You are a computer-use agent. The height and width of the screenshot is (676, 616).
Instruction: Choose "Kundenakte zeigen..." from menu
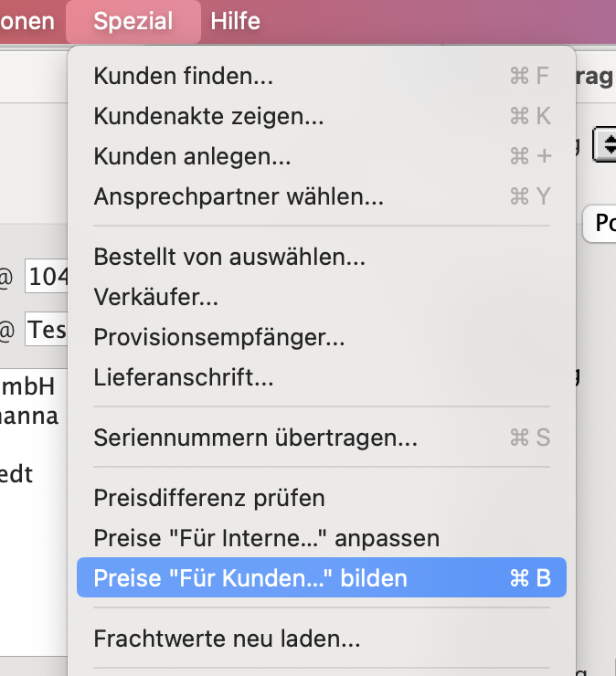click(208, 116)
